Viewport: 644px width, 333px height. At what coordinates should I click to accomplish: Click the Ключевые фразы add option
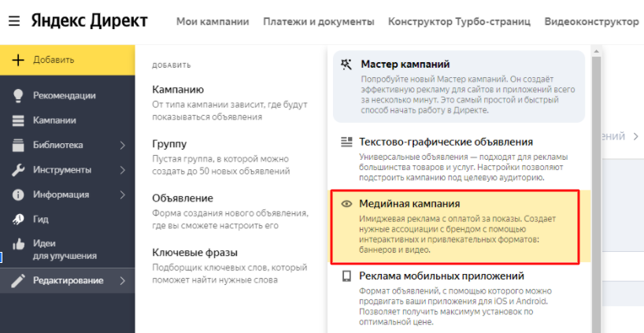pyautogui.click(x=194, y=253)
